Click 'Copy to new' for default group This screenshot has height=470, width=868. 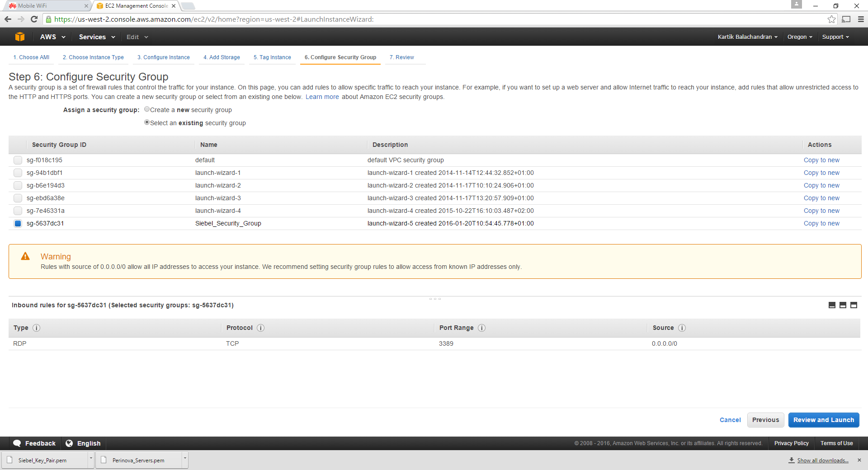pos(821,160)
